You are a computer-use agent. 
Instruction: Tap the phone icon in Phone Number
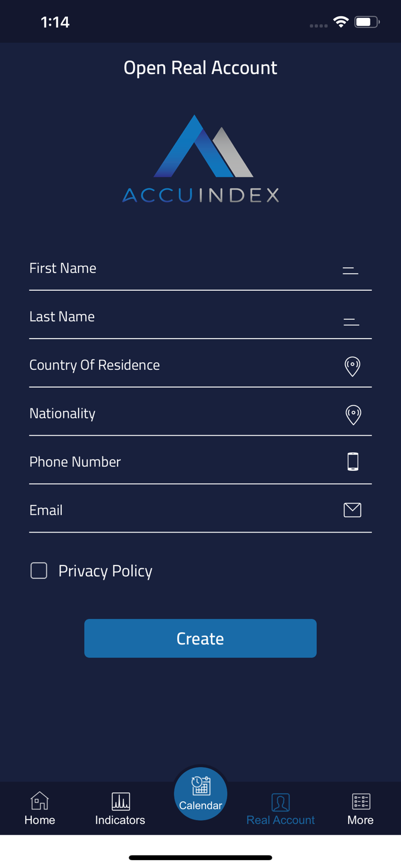click(353, 462)
